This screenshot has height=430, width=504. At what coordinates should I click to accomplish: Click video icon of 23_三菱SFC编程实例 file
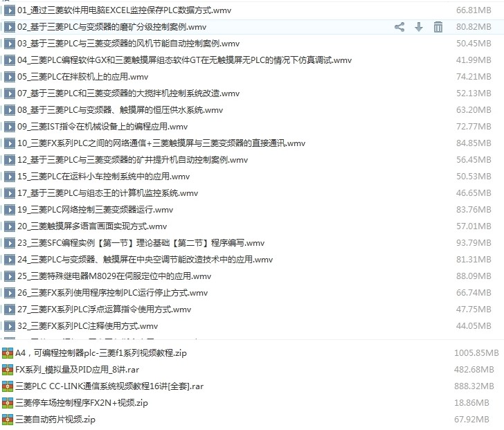(x=10, y=243)
